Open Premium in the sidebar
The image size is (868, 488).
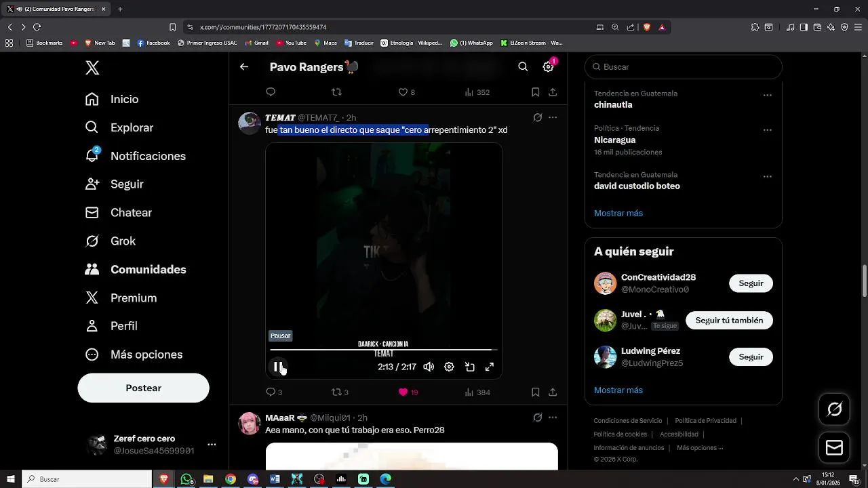click(x=121, y=298)
